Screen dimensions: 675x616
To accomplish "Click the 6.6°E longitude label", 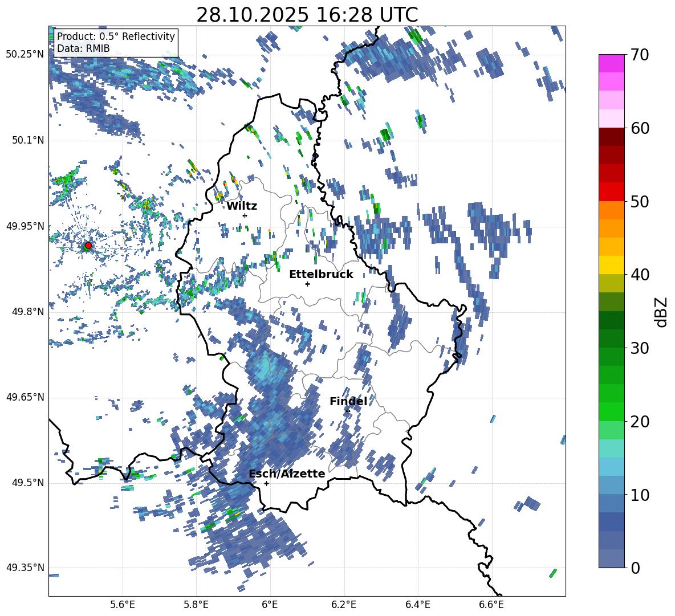I will tap(491, 605).
